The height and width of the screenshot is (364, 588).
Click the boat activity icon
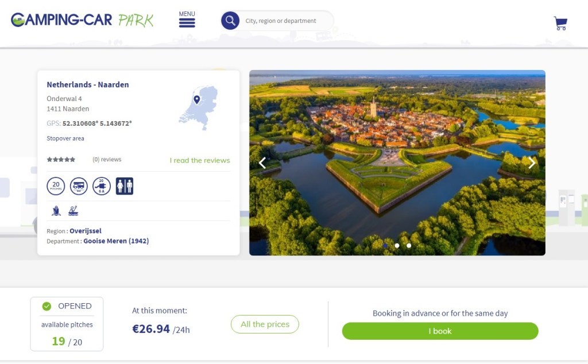(56, 211)
